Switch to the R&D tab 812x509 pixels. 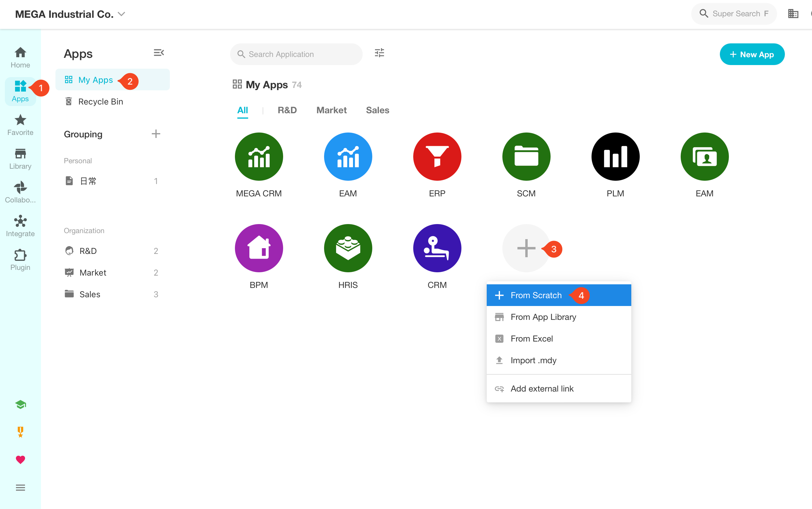pos(287,110)
